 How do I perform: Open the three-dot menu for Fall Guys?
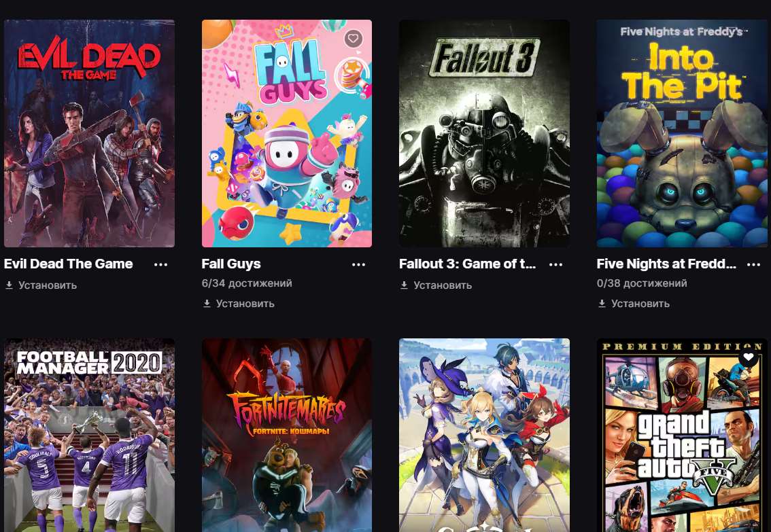[358, 264]
